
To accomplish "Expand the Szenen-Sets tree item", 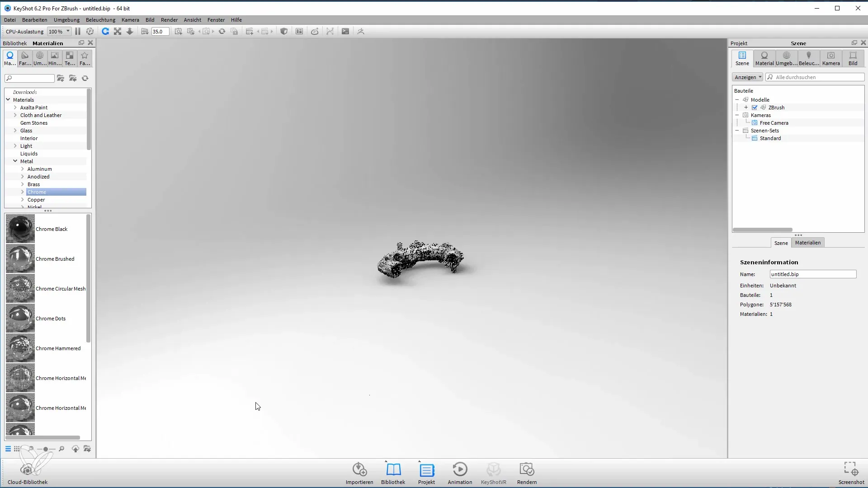I will pos(739,131).
